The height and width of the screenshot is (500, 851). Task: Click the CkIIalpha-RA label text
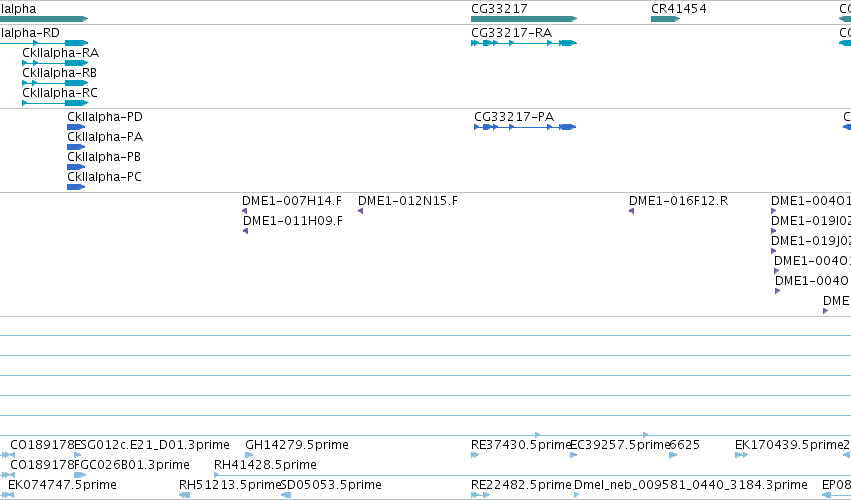61,53
